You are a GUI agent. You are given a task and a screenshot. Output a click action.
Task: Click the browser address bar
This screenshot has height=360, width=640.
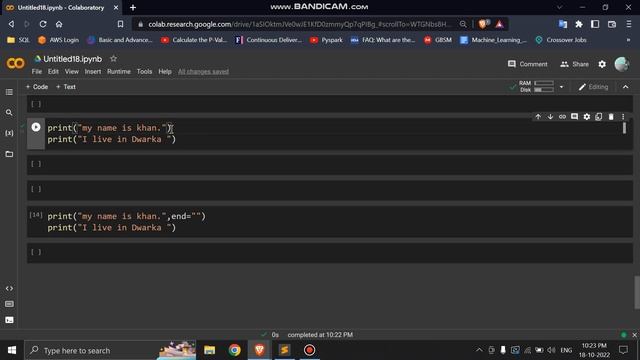coord(300,24)
